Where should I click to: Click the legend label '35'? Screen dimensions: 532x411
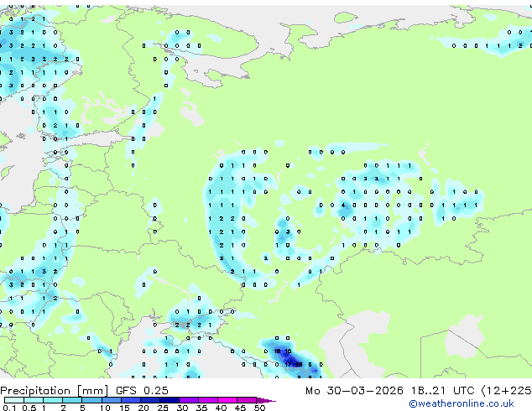201,408
